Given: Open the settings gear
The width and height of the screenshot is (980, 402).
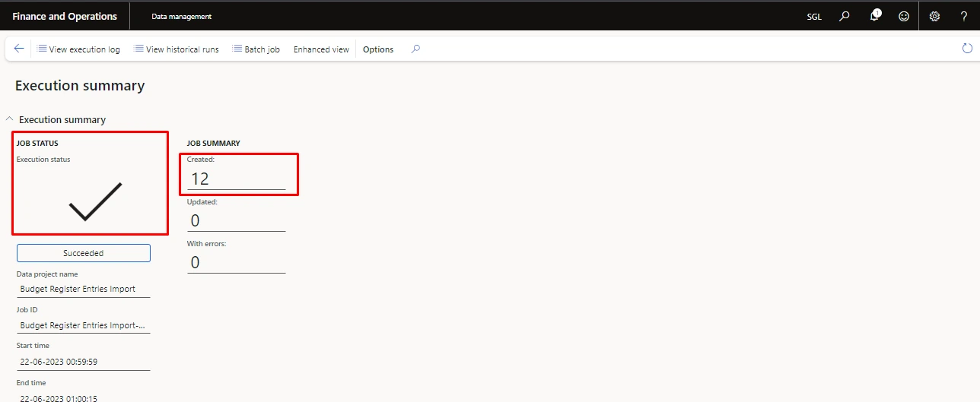Looking at the screenshot, I should click(x=935, y=16).
